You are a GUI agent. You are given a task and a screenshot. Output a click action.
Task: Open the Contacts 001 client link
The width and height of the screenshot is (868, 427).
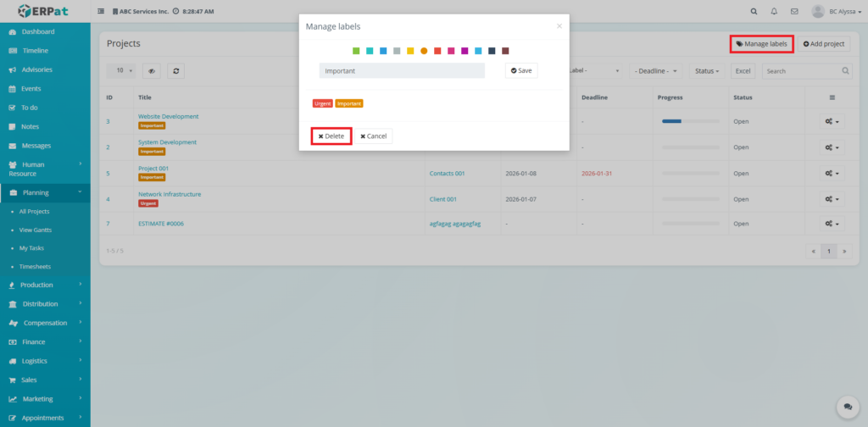point(447,173)
